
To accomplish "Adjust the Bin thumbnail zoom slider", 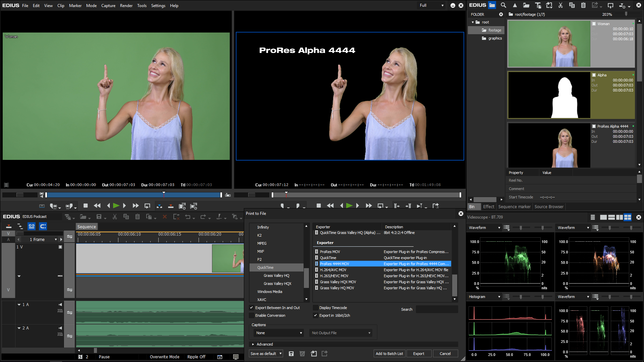I will click(x=626, y=14).
